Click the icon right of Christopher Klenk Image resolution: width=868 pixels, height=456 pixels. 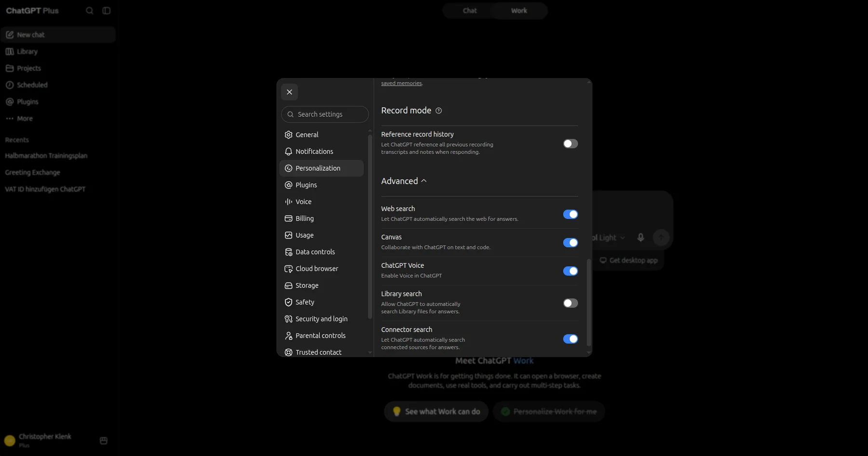(103, 441)
